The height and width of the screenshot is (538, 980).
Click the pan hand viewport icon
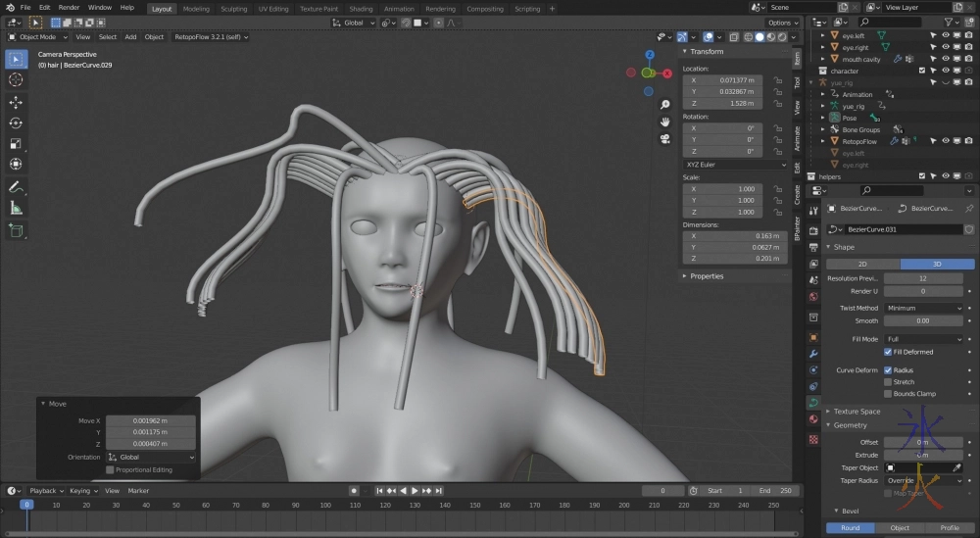click(x=664, y=121)
